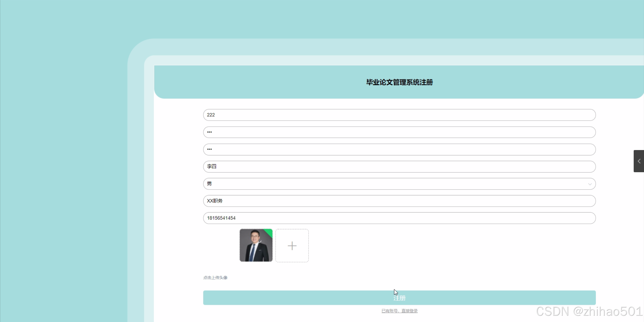Focus the name field showing 李四
Screen dimensions: 644x322
click(399, 167)
